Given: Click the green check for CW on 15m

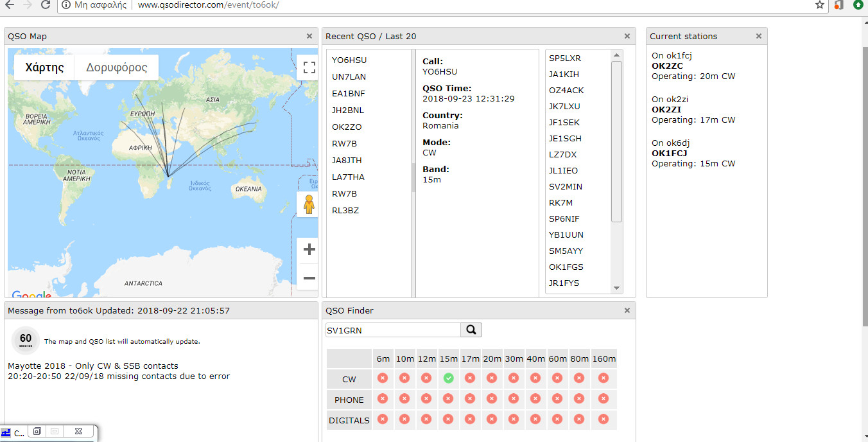Looking at the screenshot, I should click(x=448, y=378).
